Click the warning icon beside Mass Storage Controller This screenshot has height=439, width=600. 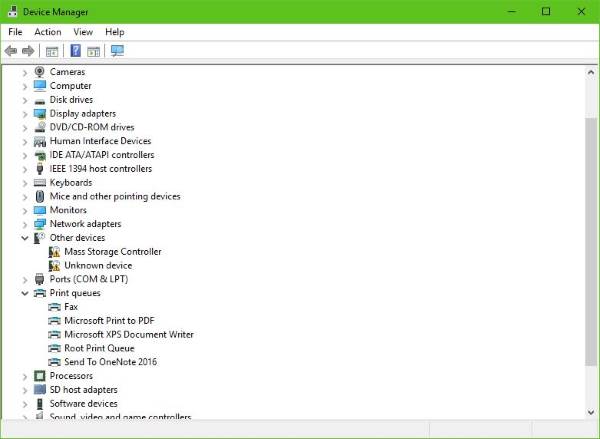(x=54, y=251)
